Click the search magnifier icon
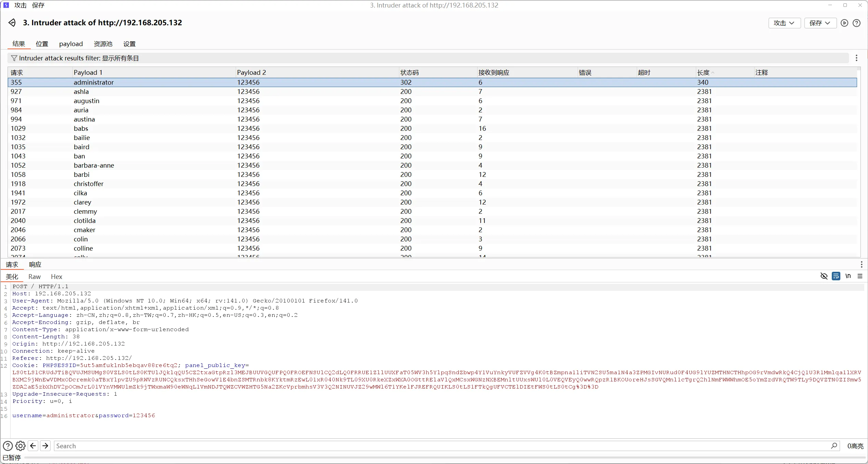 click(x=834, y=446)
